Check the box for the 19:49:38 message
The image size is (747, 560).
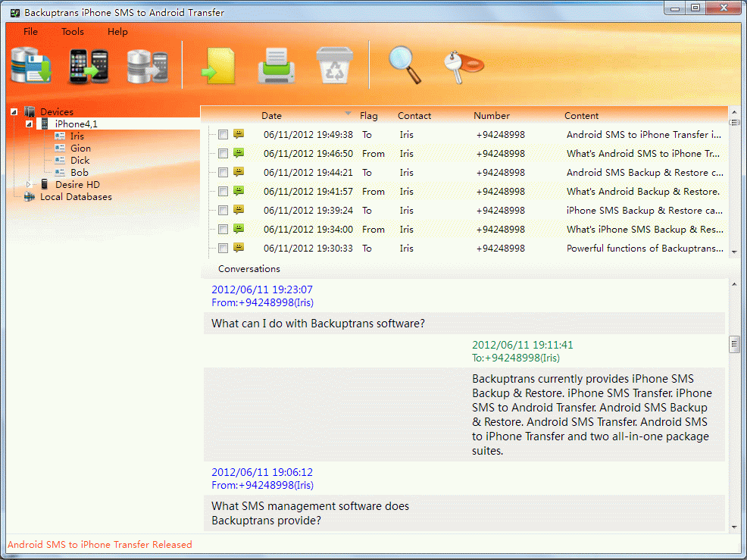[x=223, y=135]
